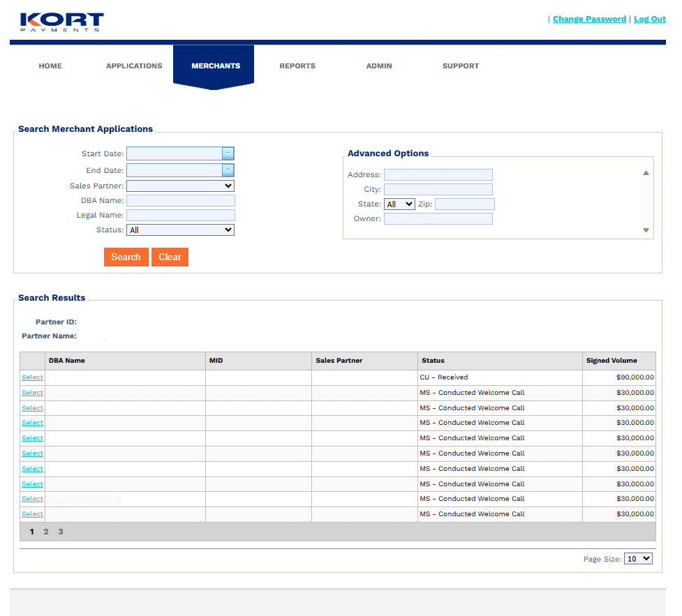Open the Start Date calendar picker icon
Image resolution: width=682 pixels, height=616 pixels.
[x=228, y=153]
